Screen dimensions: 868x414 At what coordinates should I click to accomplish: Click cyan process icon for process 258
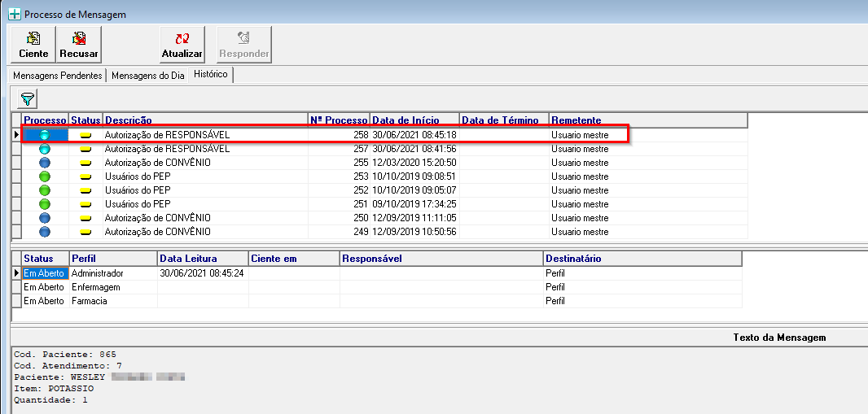pyautogui.click(x=45, y=135)
